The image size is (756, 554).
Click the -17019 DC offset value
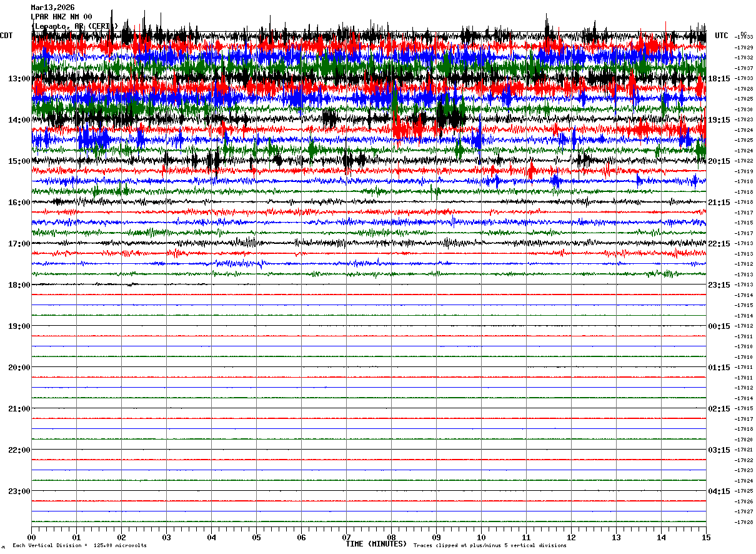[744, 171]
